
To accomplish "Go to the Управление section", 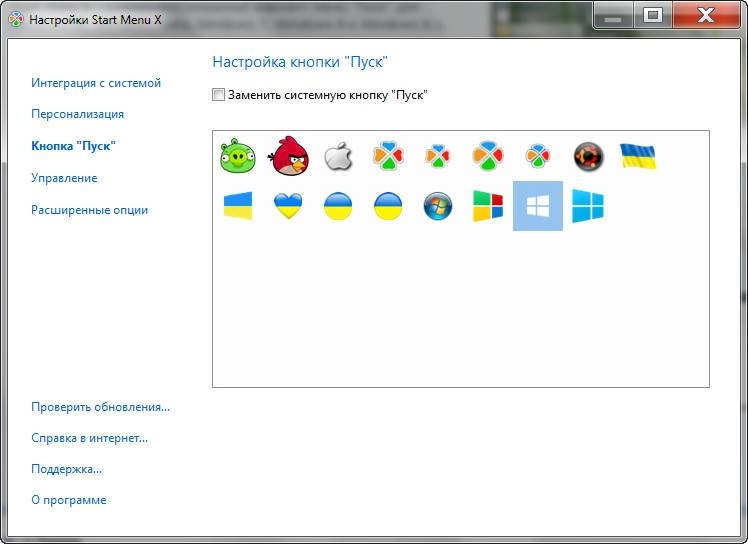I will tap(64, 178).
